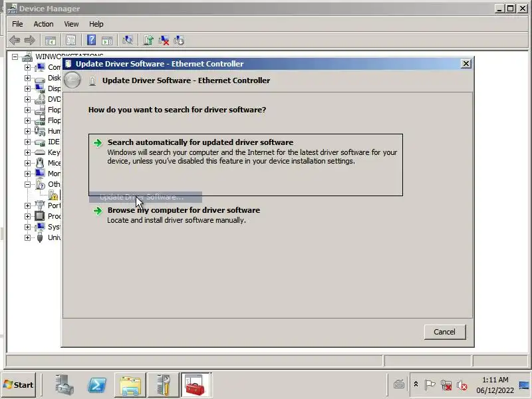Screen dimensions: 532x399
Task: Open the Action menu
Action: 43,24
